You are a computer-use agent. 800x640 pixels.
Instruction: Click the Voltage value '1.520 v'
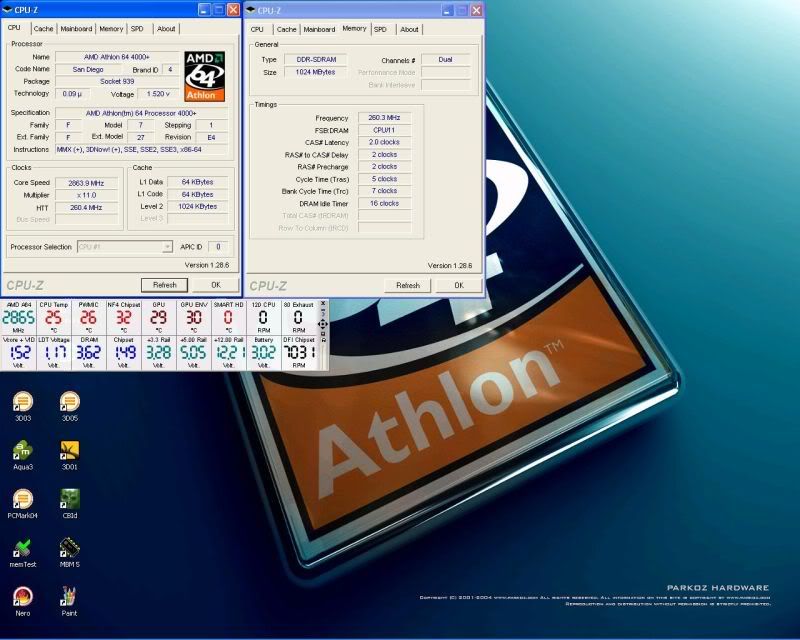click(158, 94)
